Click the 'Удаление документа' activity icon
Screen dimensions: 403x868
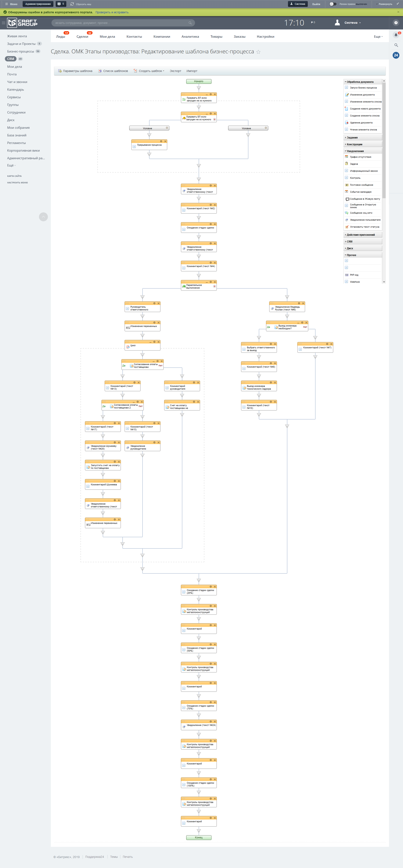click(x=347, y=123)
